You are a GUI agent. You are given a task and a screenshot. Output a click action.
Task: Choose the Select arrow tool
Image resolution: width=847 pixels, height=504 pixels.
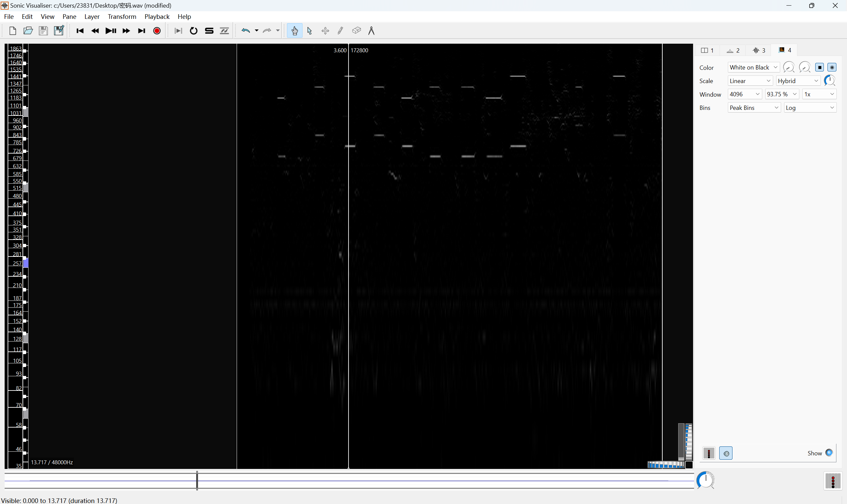point(309,31)
